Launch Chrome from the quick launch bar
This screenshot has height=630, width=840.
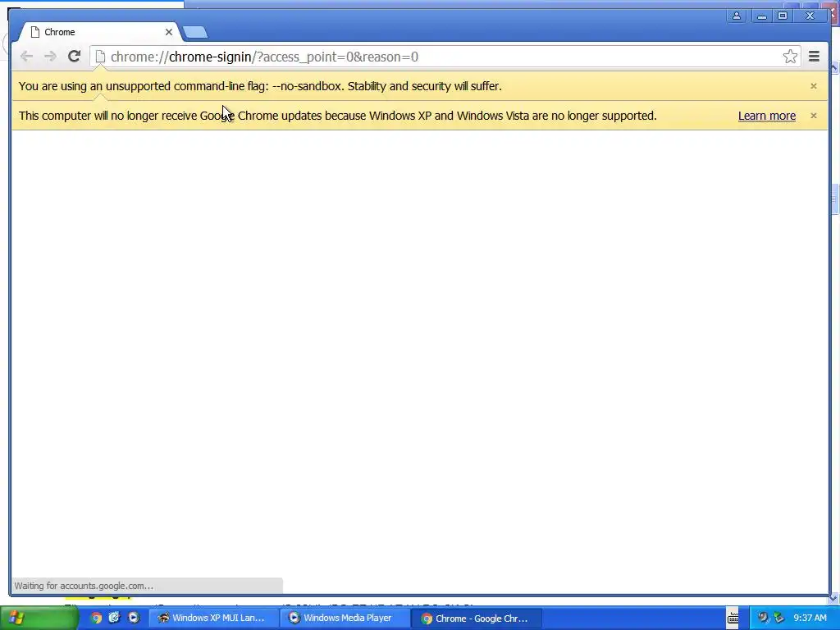pos(96,618)
